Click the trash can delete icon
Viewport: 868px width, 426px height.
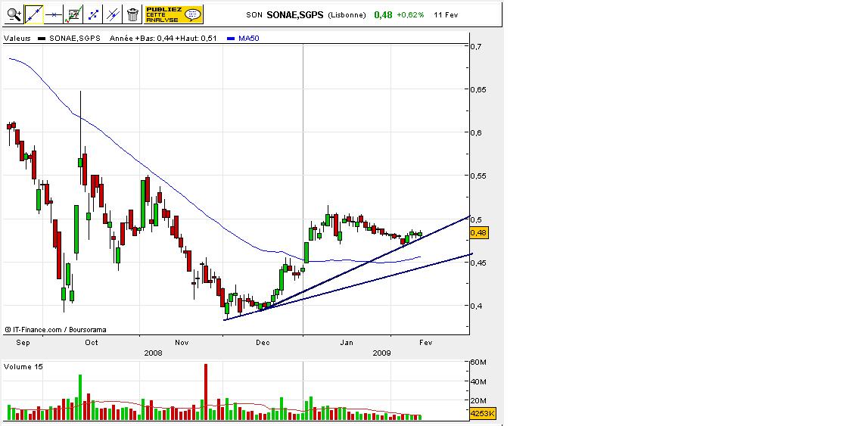point(132,14)
